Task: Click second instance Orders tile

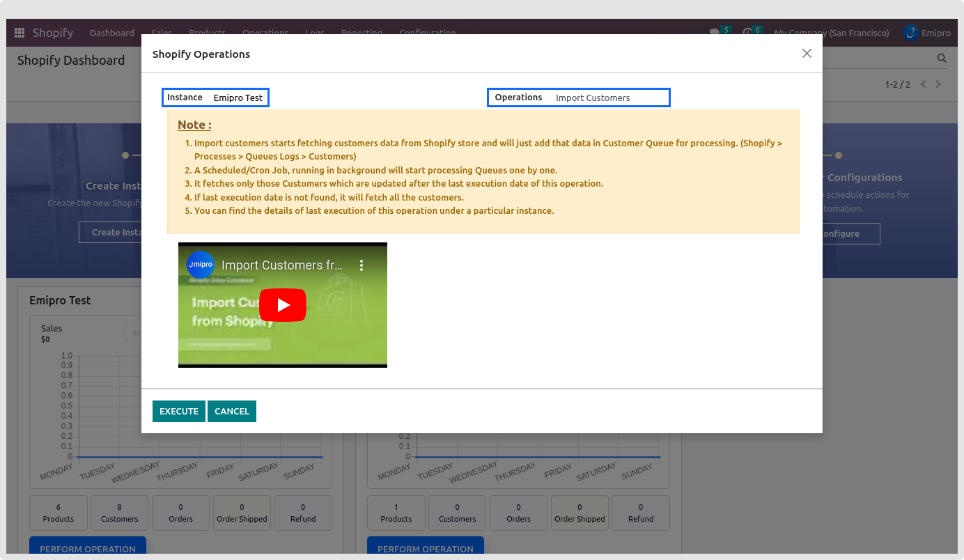Action: click(x=518, y=513)
